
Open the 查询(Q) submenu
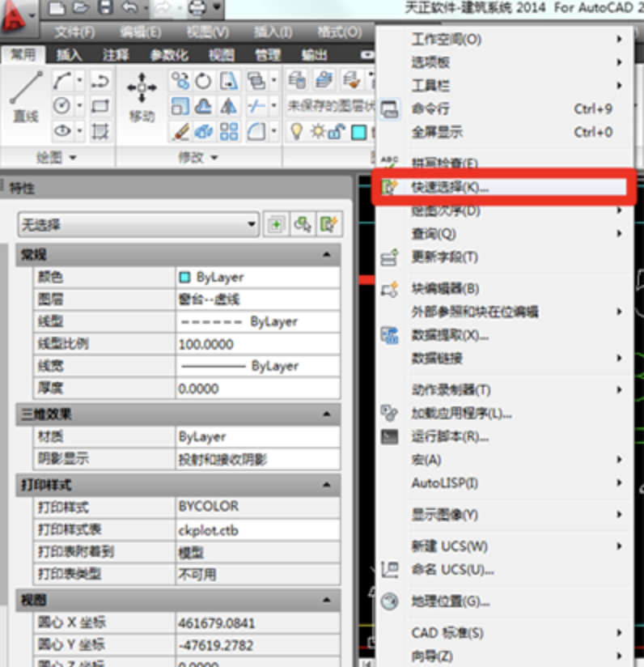(x=503, y=234)
